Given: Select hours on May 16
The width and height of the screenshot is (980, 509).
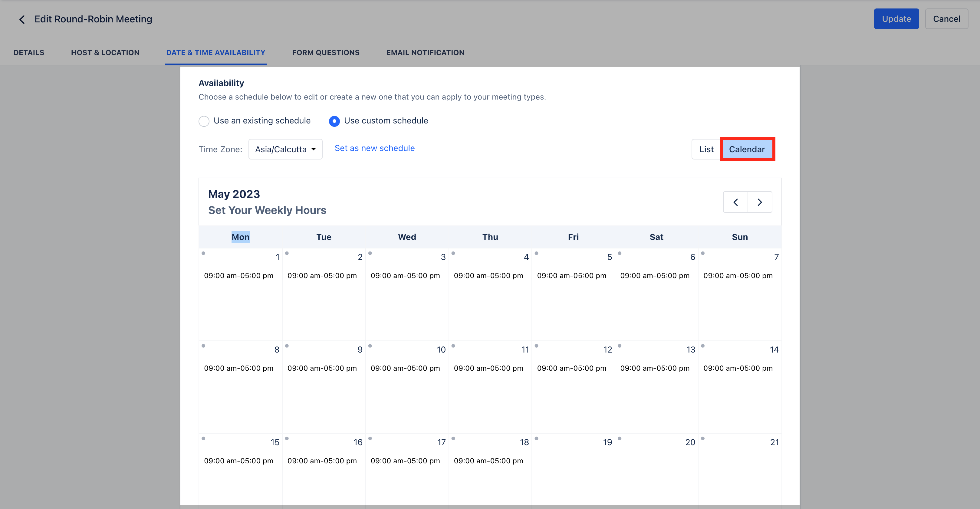Looking at the screenshot, I should [322, 461].
